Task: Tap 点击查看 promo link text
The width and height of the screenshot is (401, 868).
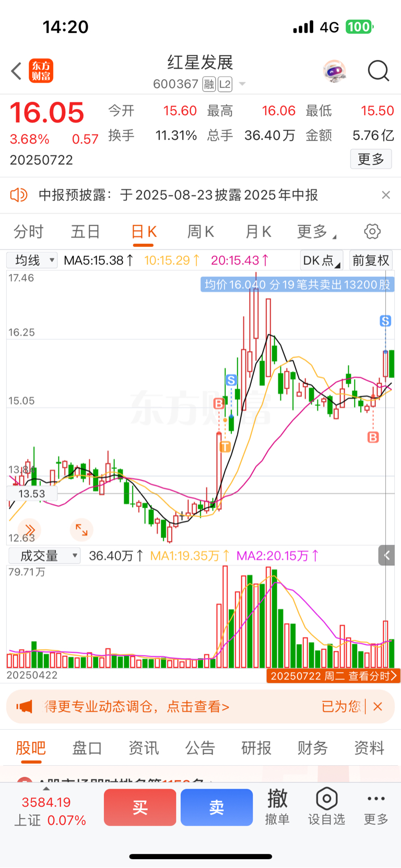Action: [x=198, y=707]
